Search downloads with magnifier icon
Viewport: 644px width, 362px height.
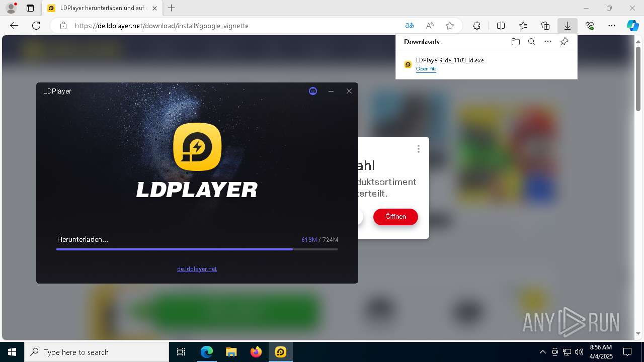click(x=532, y=42)
